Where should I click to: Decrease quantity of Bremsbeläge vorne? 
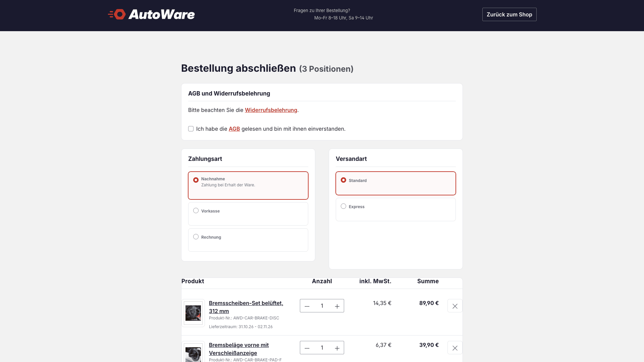pos(307,348)
